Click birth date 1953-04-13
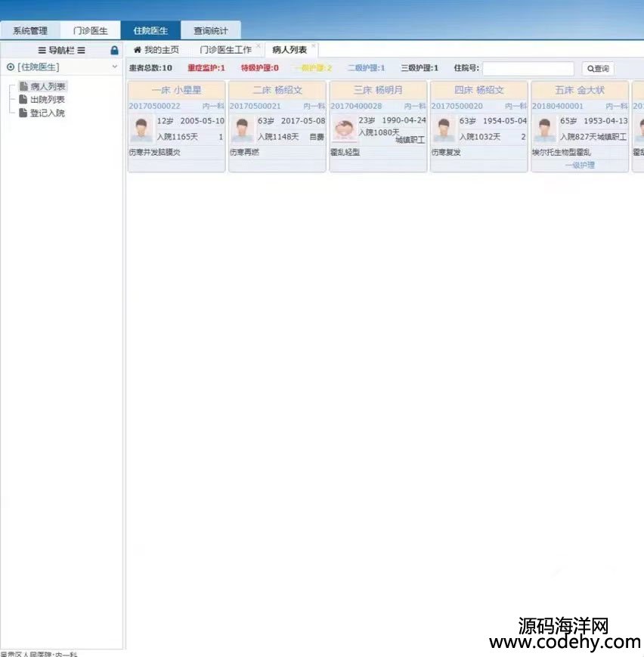The image size is (644, 657). click(x=606, y=121)
